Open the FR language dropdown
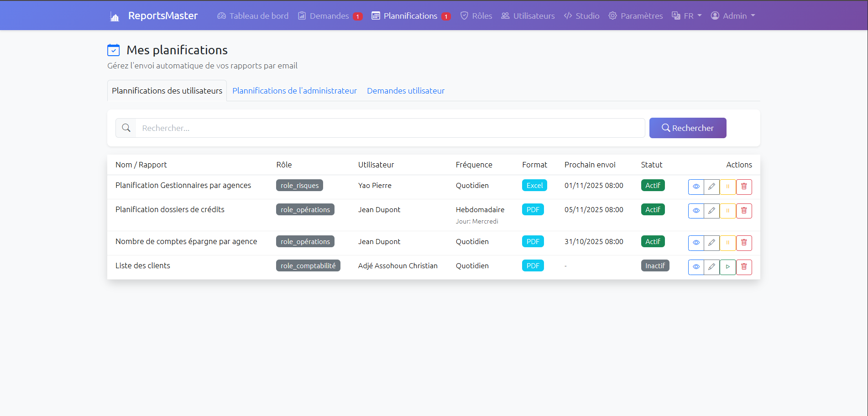 [x=687, y=16]
